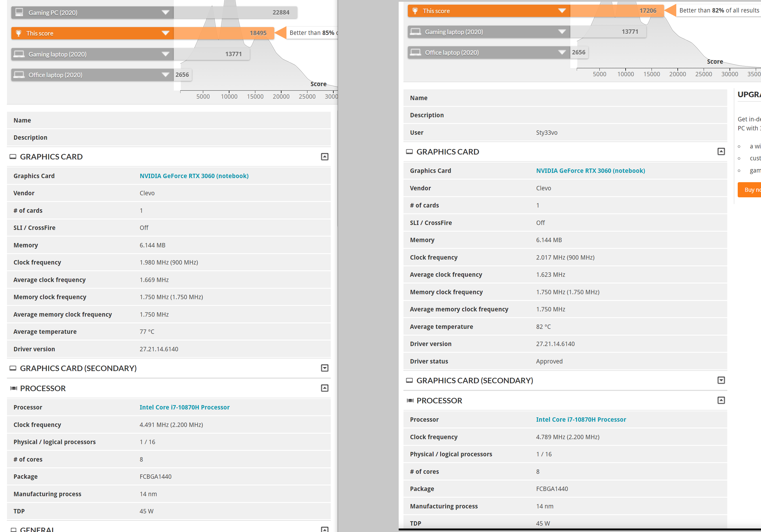Click the 22884 Gaming PC score value

pos(281,12)
